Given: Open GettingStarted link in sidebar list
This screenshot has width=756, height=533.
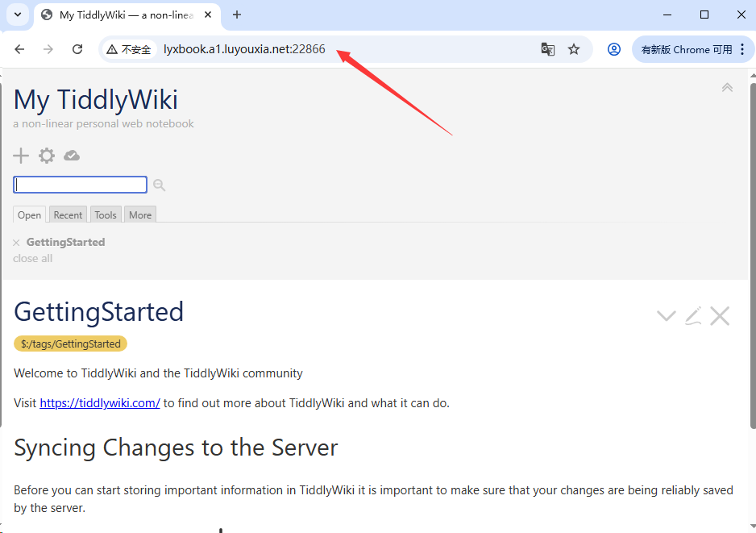Looking at the screenshot, I should pos(65,242).
